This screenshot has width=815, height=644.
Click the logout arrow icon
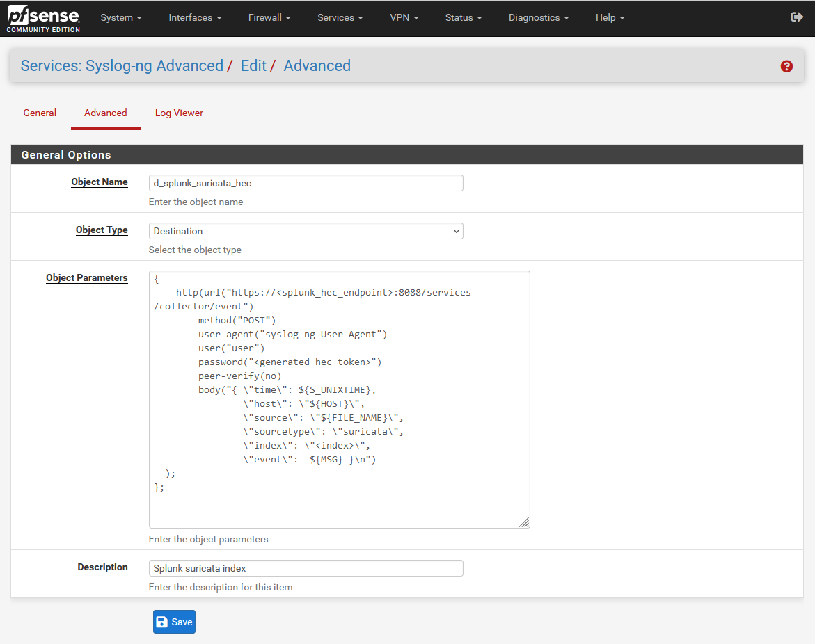point(796,17)
